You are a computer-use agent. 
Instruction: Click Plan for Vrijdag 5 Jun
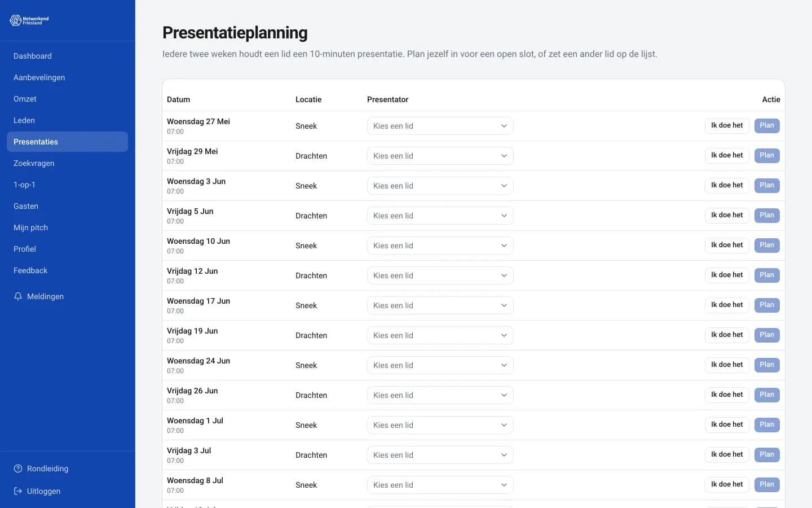[x=767, y=215]
